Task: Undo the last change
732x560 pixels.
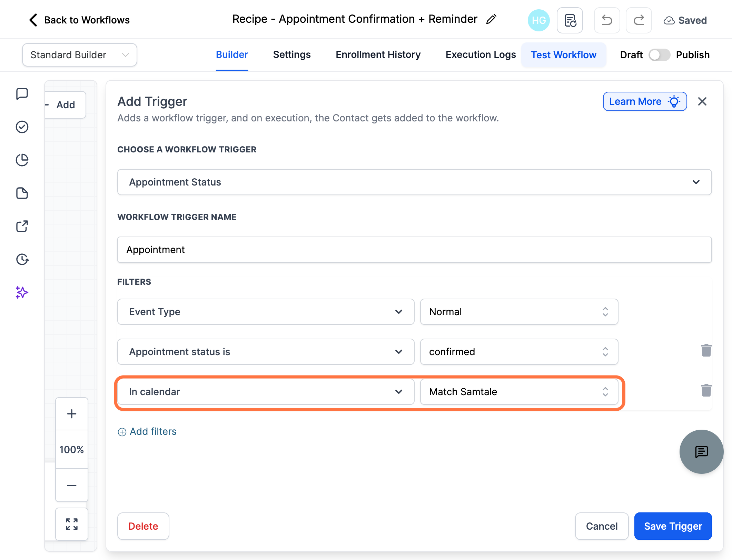Action: point(607,20)
